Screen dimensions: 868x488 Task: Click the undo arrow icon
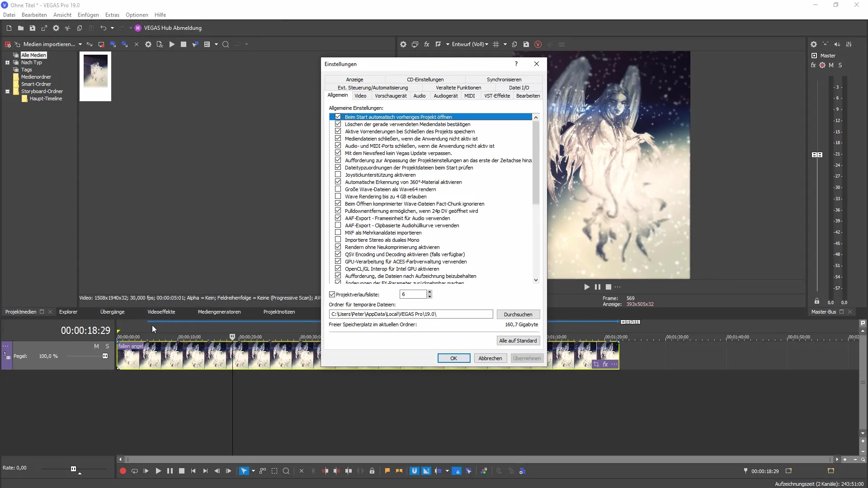pyautogui.click(x=103, y=28)
